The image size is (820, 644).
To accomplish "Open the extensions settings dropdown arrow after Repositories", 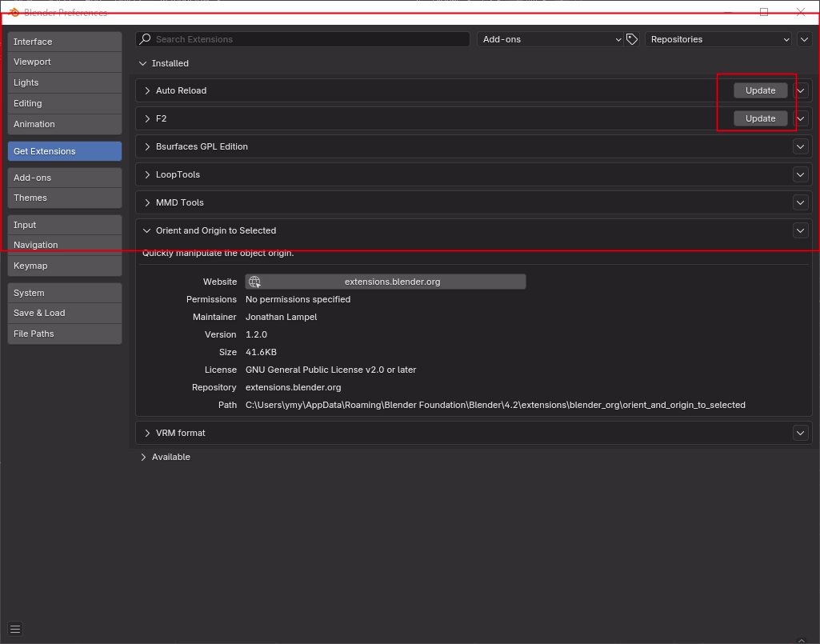I will point(804,39).
